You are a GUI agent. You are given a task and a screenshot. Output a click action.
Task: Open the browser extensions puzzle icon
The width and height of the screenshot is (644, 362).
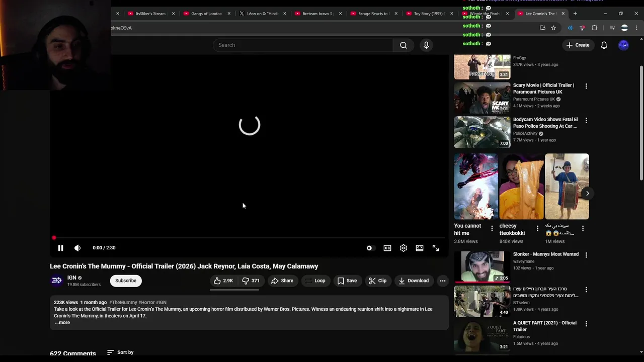coord(595,28)
